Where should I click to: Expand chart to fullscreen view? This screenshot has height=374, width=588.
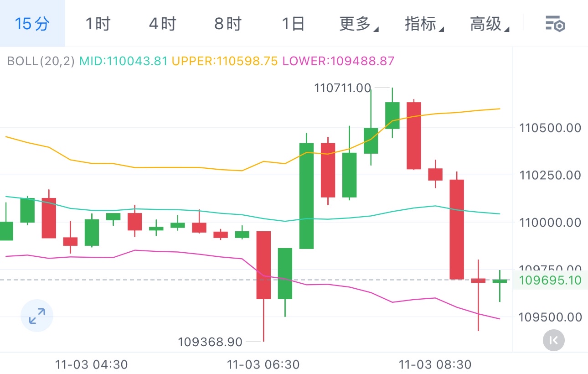[x=37, y=316]
